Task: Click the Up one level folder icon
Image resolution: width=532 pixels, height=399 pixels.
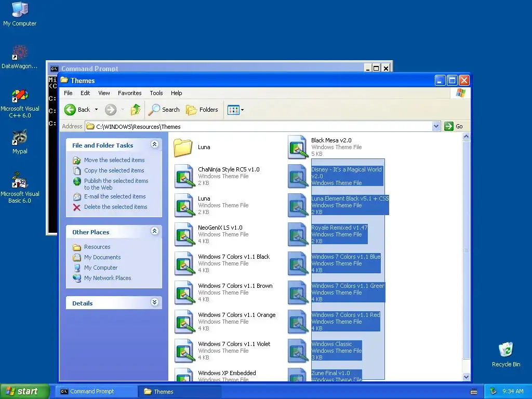Action: 136,110
